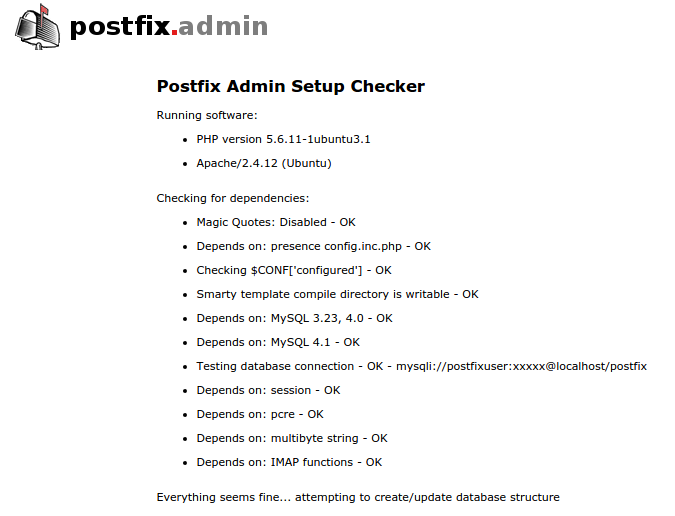Viewport: 675px width, 516px height.
Task: Click the Smarty template compile directory entry
Action: pos(337,294)
